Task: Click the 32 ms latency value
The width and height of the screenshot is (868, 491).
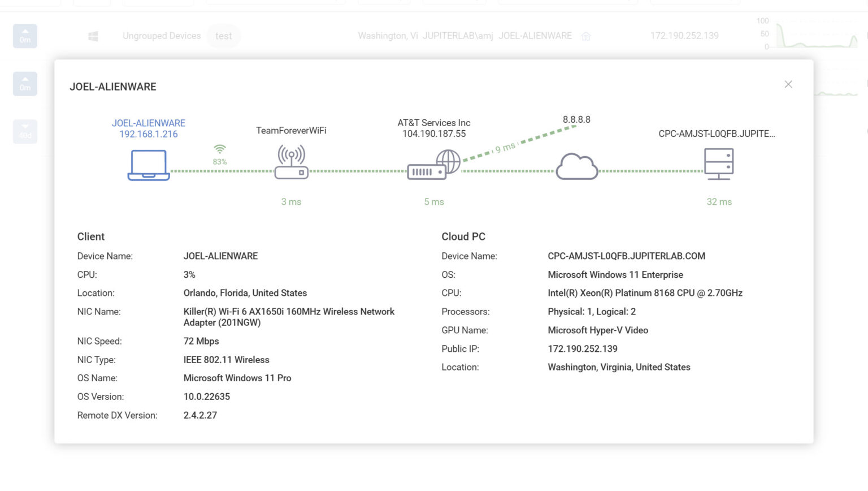Action: click(x=719, y=201)
